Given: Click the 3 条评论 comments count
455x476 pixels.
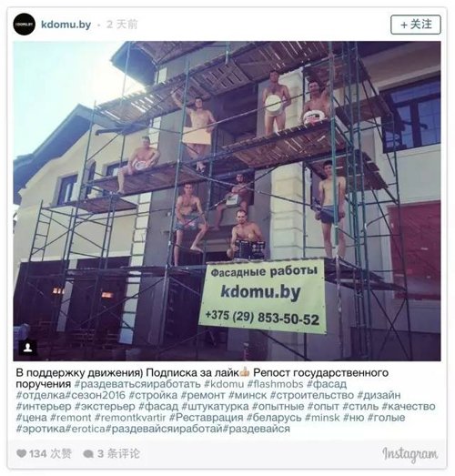Looking at the screenshot, I should (x=118, y=454).
